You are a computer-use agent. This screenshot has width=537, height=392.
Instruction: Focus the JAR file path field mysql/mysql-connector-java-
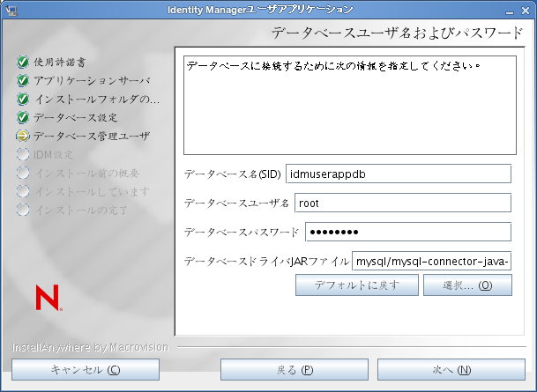431,262
